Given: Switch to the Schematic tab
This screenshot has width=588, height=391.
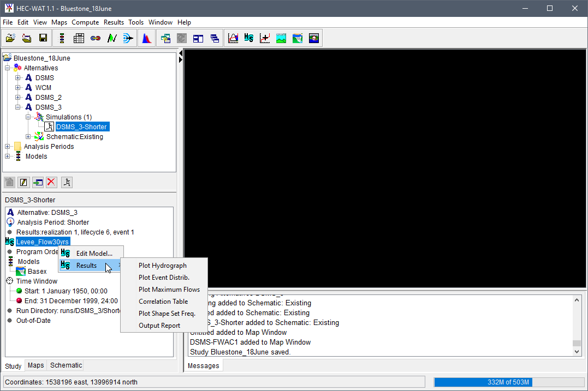Looking at the screenshot, I should pyautogui.click(x=66, y=365).
